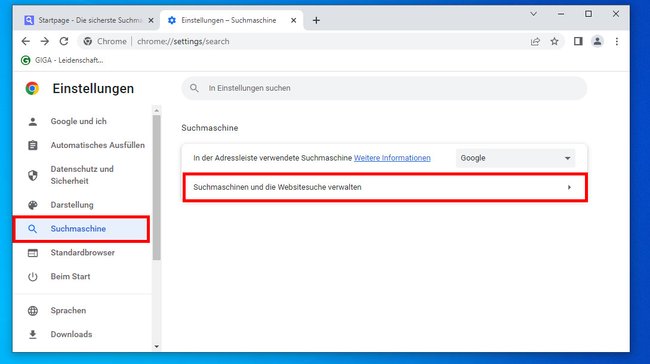The height and width of the screenshot is (364, 650).
Task: Close the Chrome window
Action: (x=616, y=14)
